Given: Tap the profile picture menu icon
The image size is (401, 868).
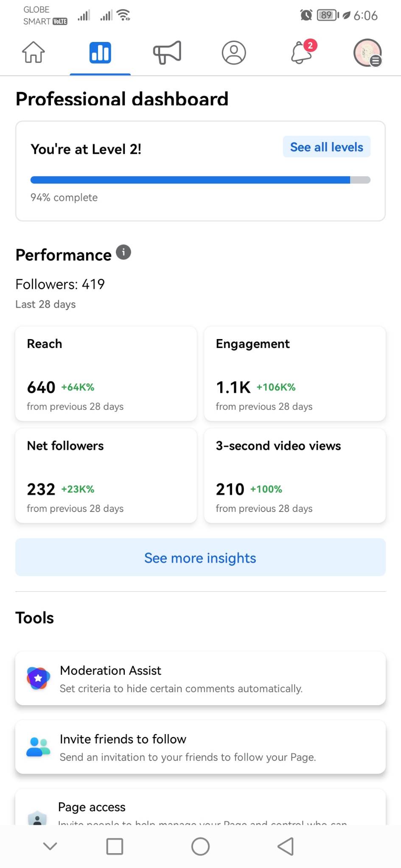Looking at the screenshot, I should 367,53.
